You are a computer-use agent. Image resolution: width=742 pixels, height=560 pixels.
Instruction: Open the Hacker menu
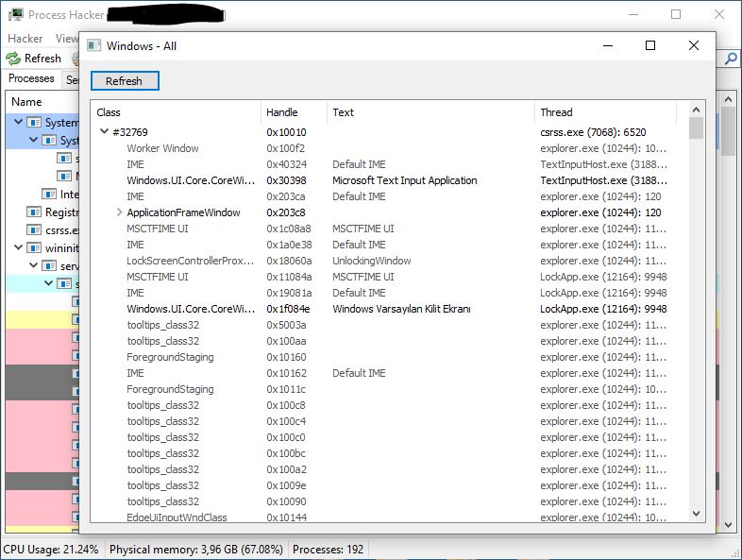pos(25,39)
